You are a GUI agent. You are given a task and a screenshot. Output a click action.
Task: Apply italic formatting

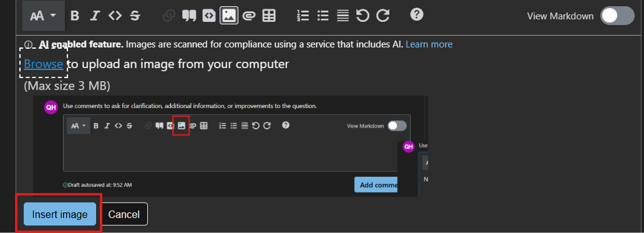click(95, 16)
